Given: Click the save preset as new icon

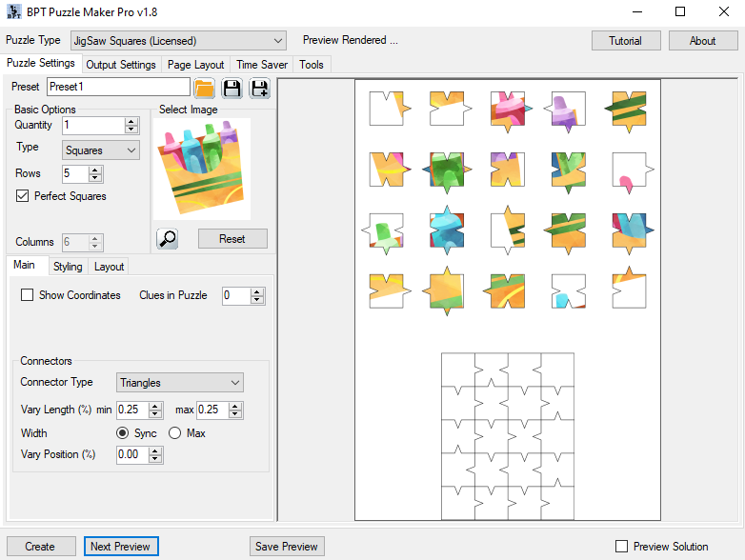Looking at the screenshot, I should click(x=259, y=88).
